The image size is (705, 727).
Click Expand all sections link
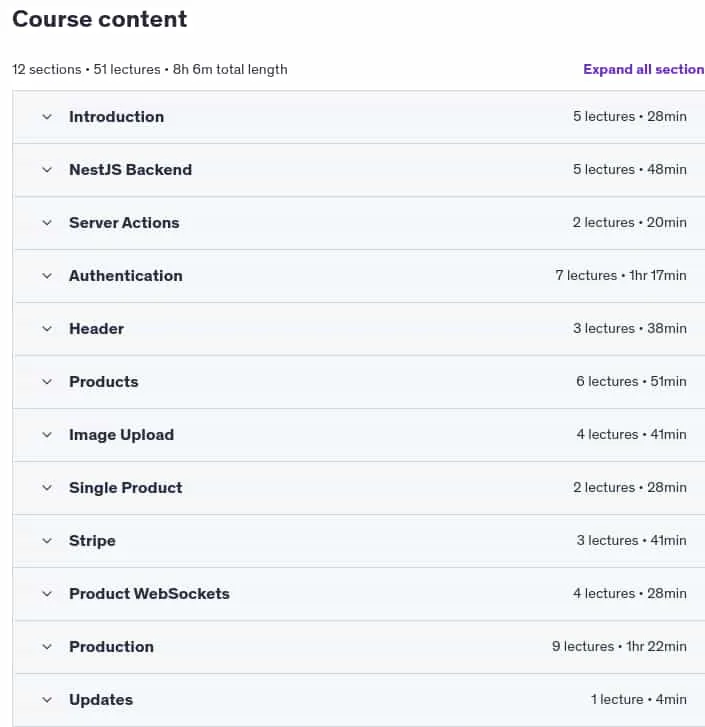click(x=644, y=69)
